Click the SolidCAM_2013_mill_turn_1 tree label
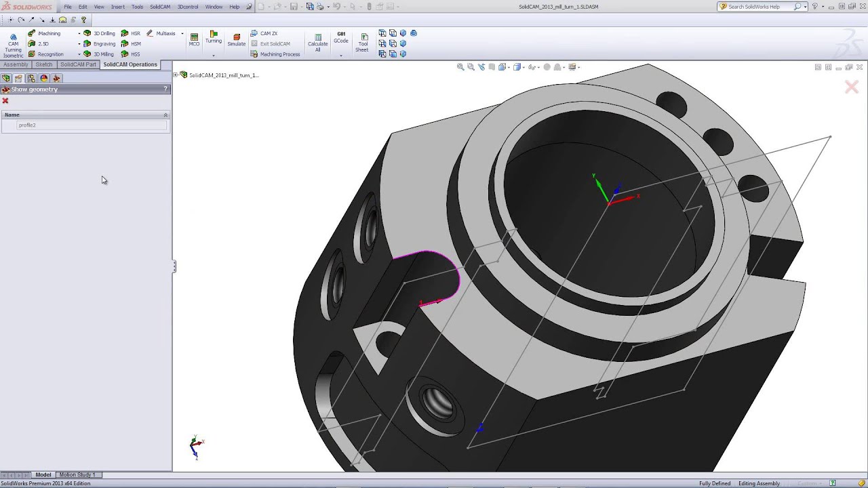Screen dimensions: 868x488 (x=223, y=75)
